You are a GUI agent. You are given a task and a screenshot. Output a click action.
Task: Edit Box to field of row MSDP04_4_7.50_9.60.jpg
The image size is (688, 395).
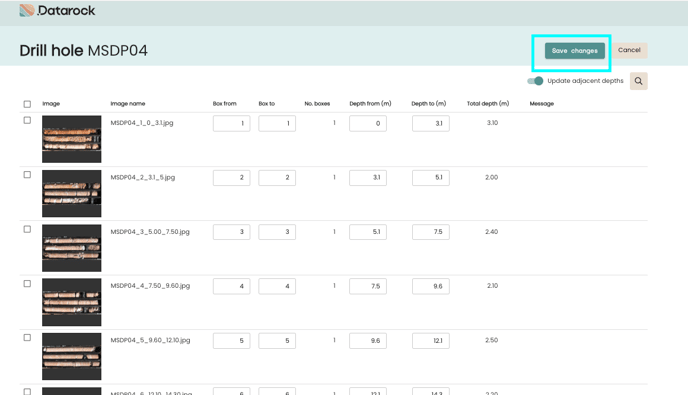point(277,286)
